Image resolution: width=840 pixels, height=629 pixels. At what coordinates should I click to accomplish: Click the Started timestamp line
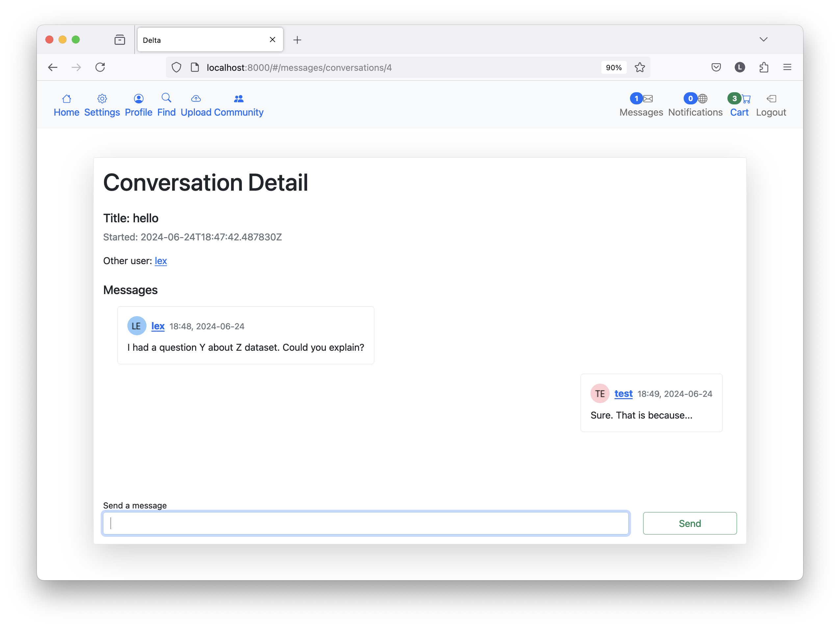point(193,237)
